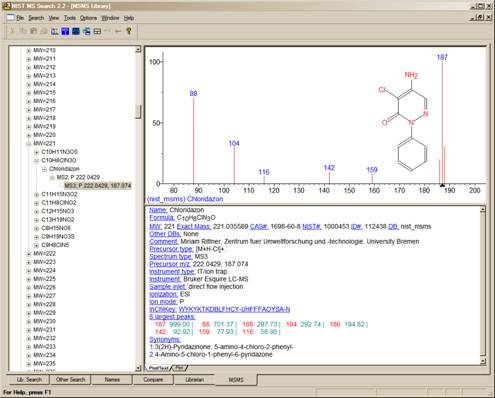The image size is (495, 398).
Task: Collapse the MS2; P 222.0429 node
Action: pyautogui.click(x=52, y=178)
